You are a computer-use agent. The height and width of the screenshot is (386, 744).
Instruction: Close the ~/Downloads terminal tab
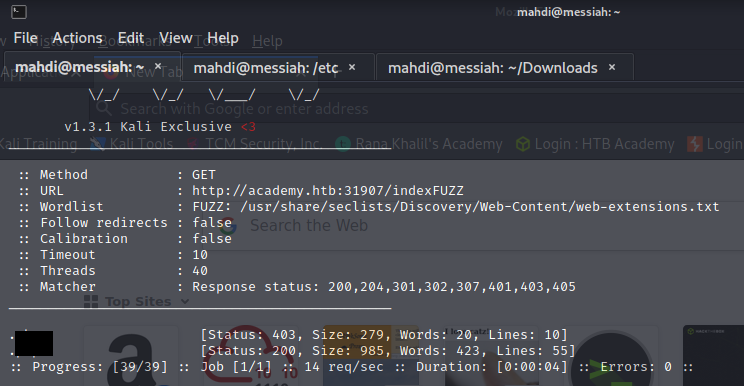pyautogui.click(x=612, y=67)
